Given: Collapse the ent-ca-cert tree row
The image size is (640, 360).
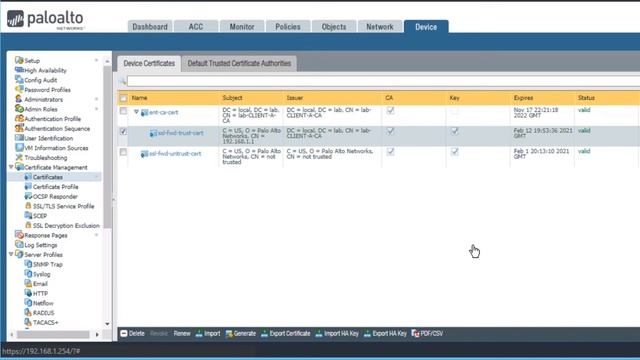Looking at the screenshot, I should (x=136, y=111).
